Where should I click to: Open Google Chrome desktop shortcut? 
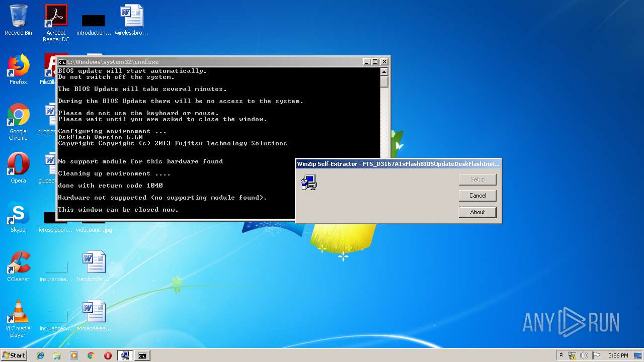[x=18, y=122]
